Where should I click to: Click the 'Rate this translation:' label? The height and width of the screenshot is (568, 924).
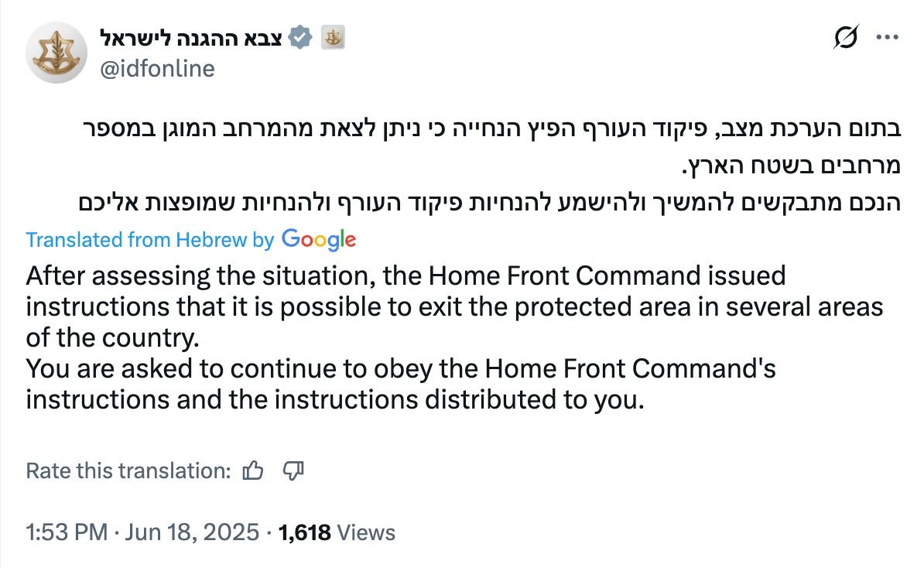coord(128,470)
